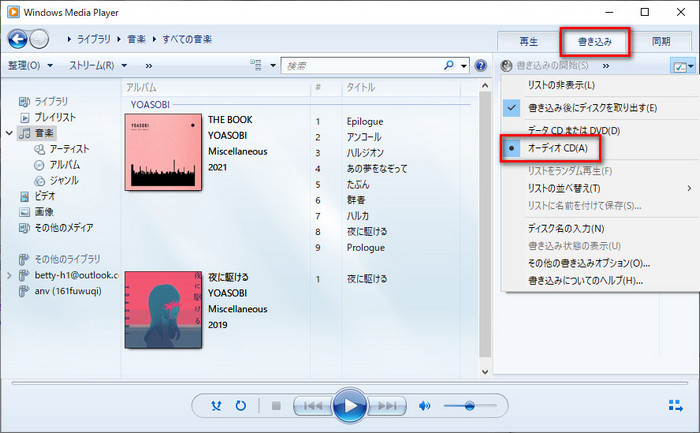Select ビデオ in the navigation pane
Image resolution: width=700 pixels, height=433 pixels.
[x=45, y=196]
